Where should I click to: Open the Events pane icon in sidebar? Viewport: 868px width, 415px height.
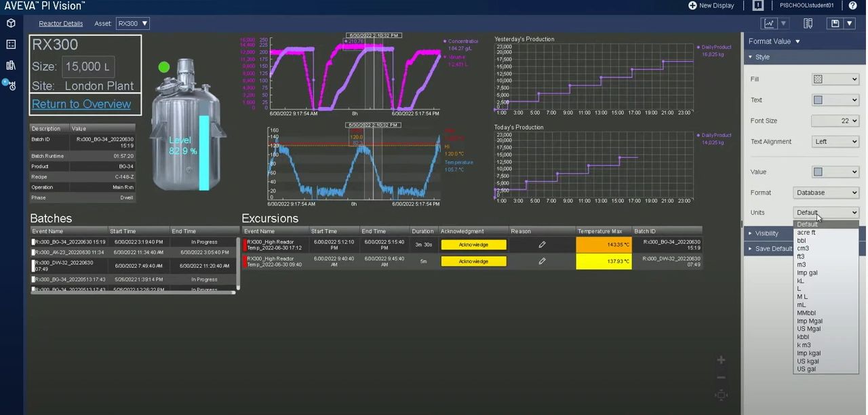(x=12, y=86)
